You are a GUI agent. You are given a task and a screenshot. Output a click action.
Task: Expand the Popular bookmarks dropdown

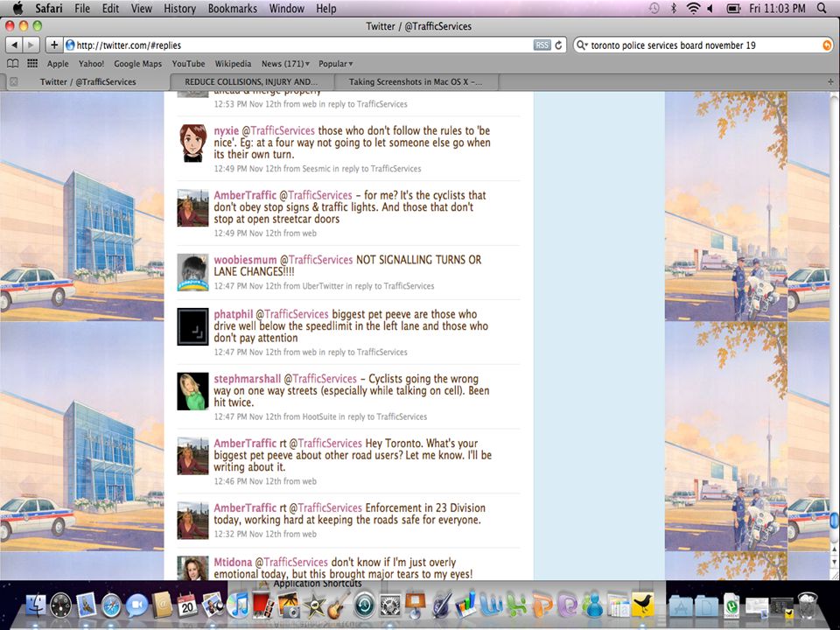coord(335,63)
